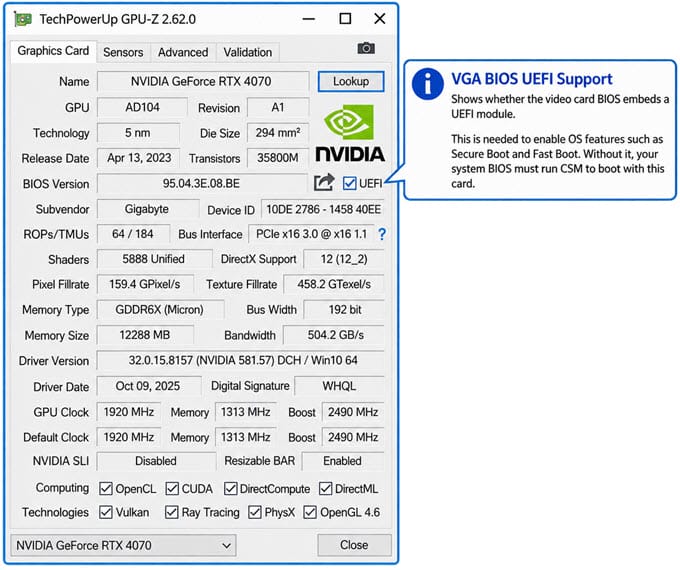Click the Digital Signature value WHQL
Viewport: 680px width, 570px height.
pyautogui.click(x=340, y=386)
